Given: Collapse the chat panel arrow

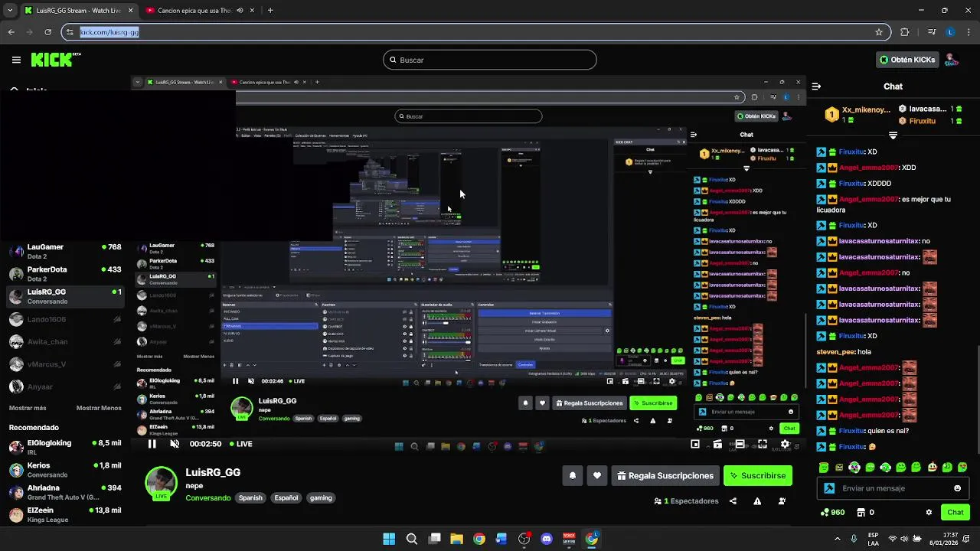Looking at the screenshot, I should click(x=816, y=86).
